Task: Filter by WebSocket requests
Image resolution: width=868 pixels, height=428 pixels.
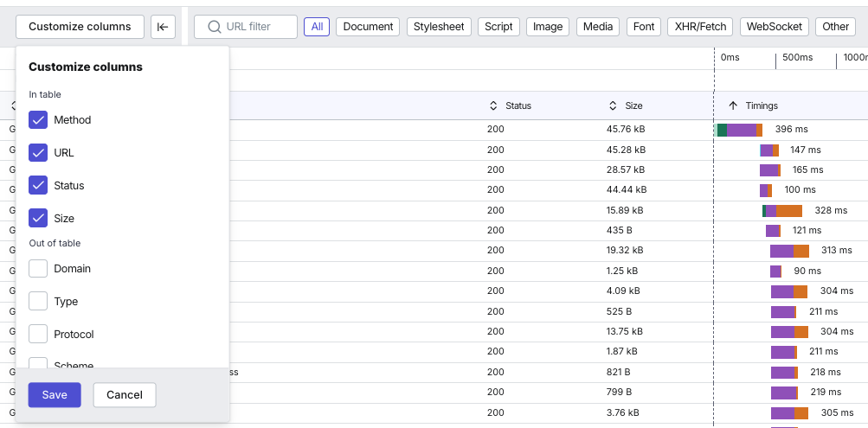Action: (775, 27)
